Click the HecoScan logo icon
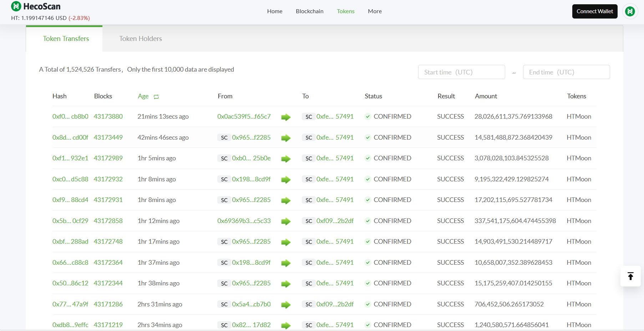644x331 pixels. [x=16, y=6]
